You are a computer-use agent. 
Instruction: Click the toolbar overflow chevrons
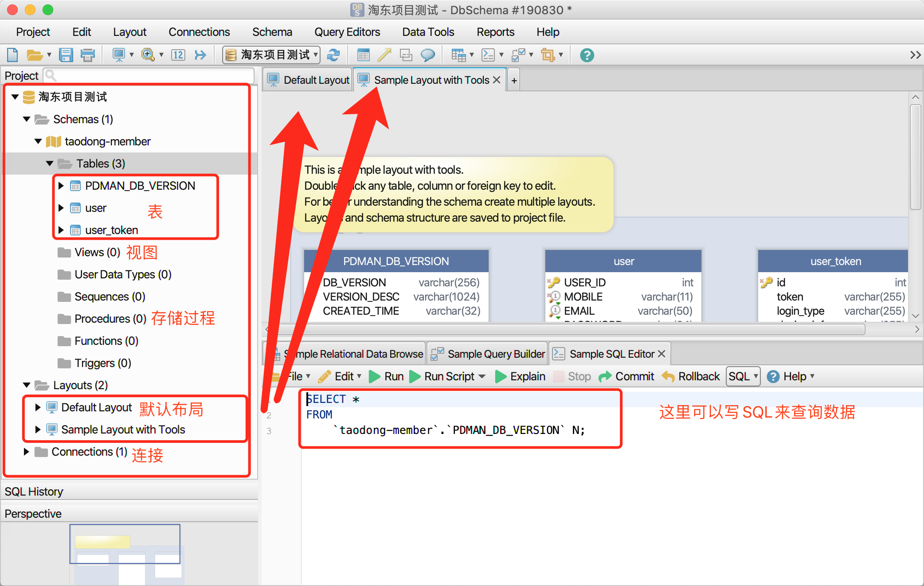[x=915, y=55]
